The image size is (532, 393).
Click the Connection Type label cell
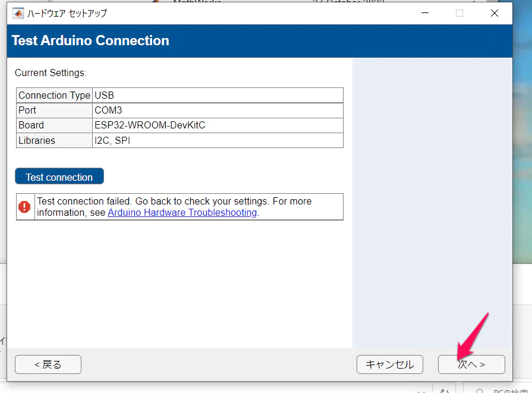[x=54, y=95]
